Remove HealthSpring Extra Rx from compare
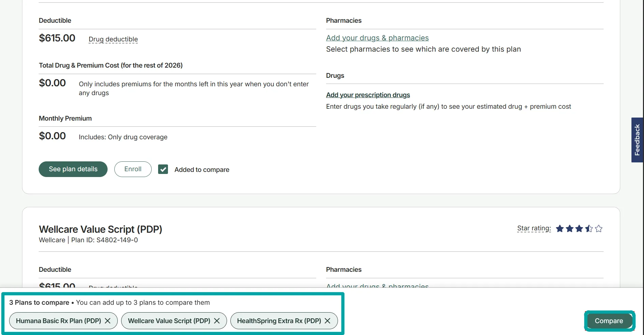 (327, 321)
